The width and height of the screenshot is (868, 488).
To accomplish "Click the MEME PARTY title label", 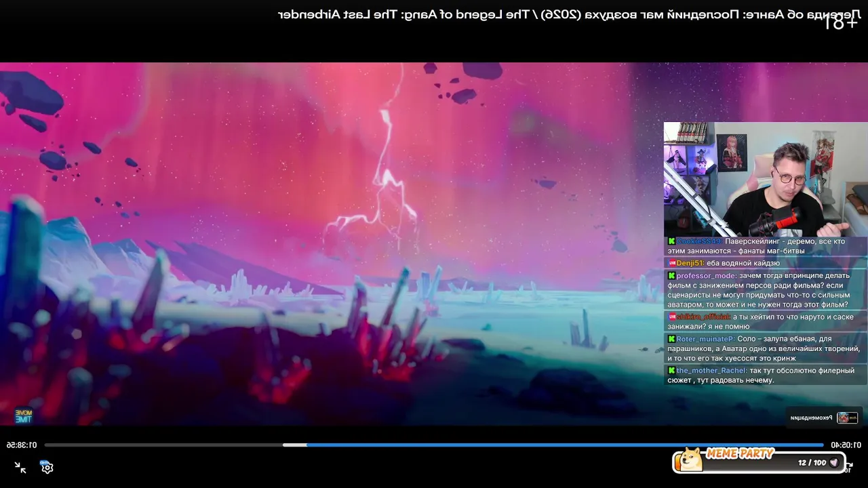I will coord(740,453).
